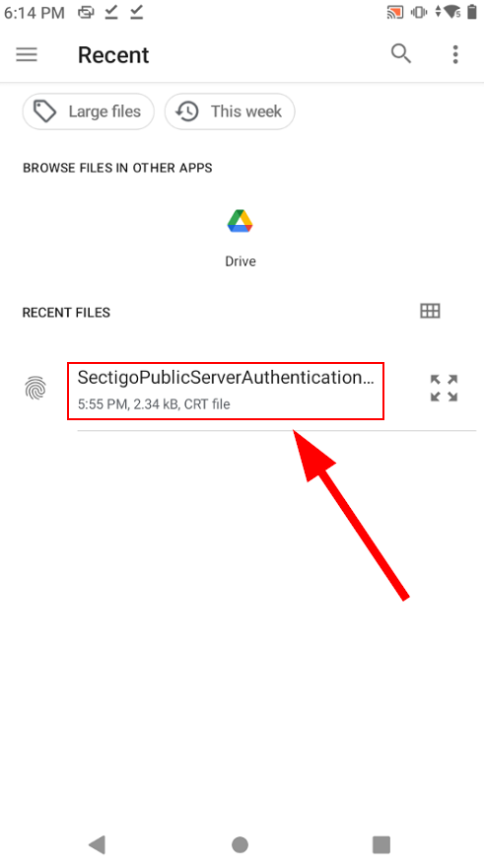Screen dimensions: 484x868
Task: Click the Recent title in header
Action: click(x=113, y=55)
